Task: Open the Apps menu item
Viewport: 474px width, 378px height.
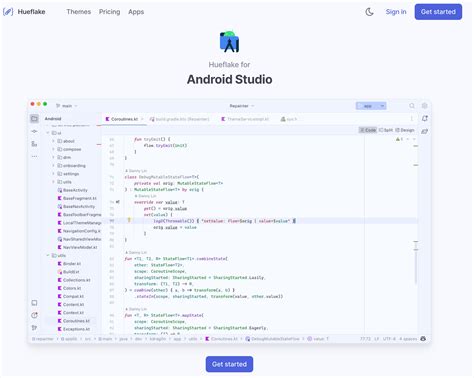Action: [136, 12]
